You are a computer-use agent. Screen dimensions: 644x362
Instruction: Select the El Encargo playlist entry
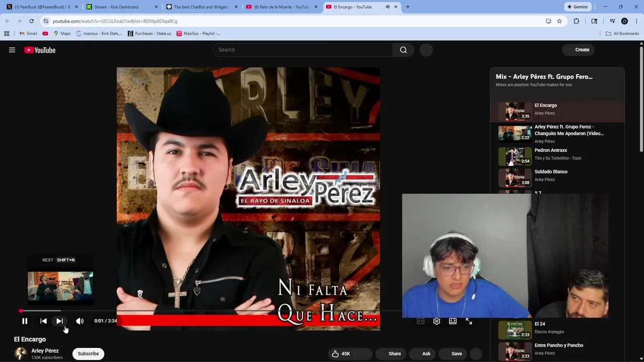557,111
